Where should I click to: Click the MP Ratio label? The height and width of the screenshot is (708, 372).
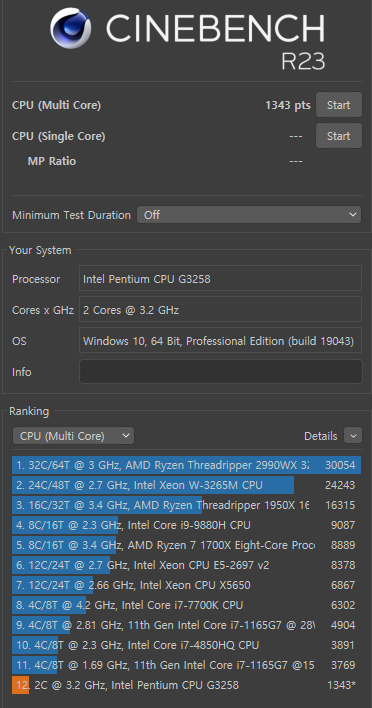pos(52,161)
